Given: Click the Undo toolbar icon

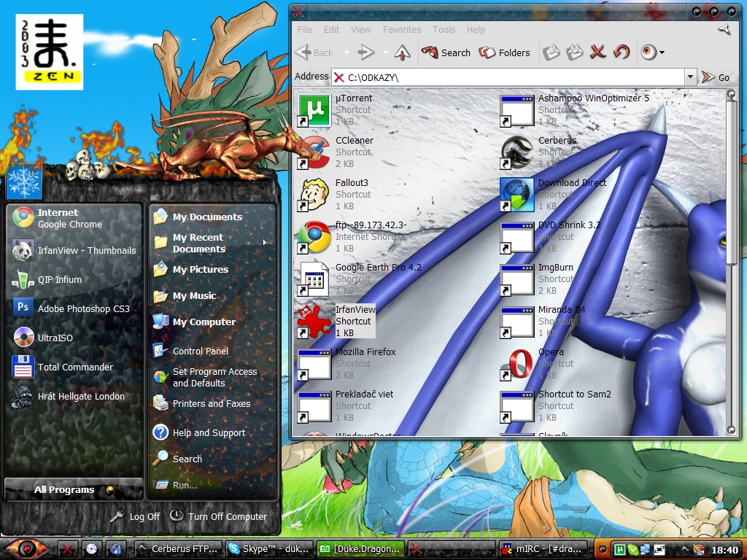Looking at the screenshot, I should (622, 52).
